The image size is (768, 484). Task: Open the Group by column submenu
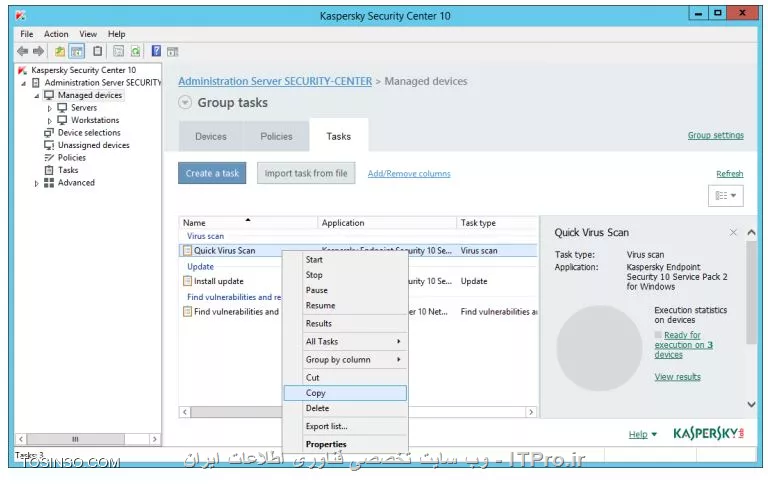345,360
